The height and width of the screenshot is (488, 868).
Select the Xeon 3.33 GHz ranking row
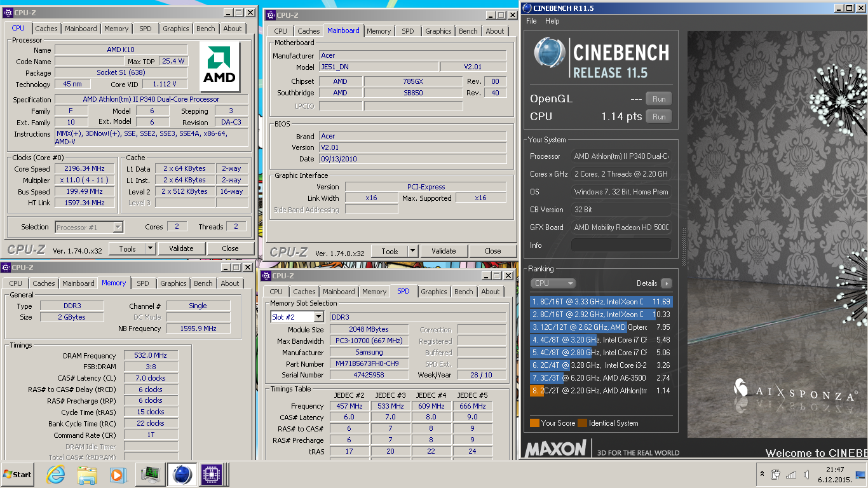tap(600, 302)
